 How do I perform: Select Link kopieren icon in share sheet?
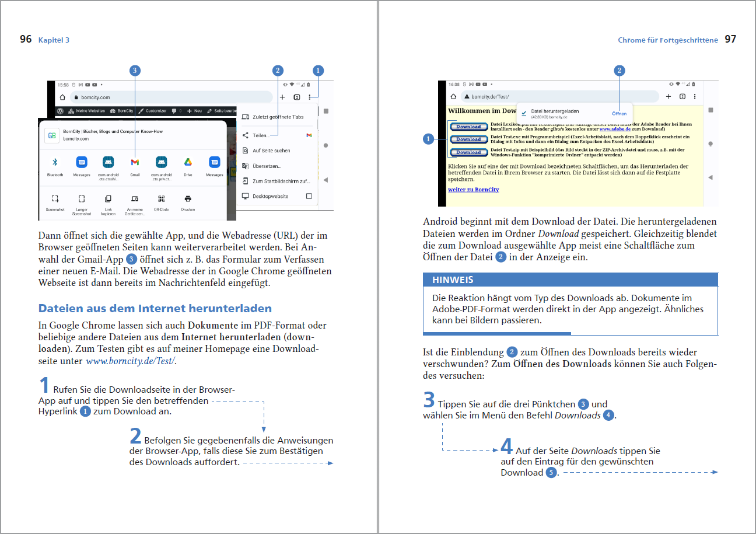[x=108, y=199]
